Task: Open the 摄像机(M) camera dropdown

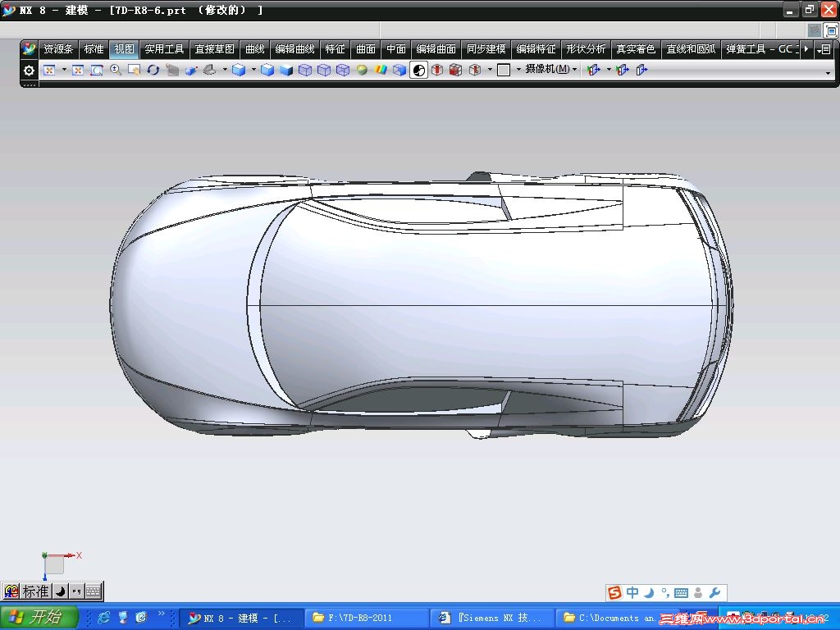Action: (x=551, y=69)
